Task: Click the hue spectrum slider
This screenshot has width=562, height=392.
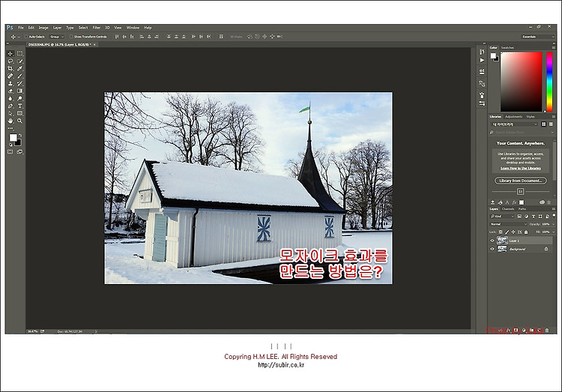Action: click(549, 82)
